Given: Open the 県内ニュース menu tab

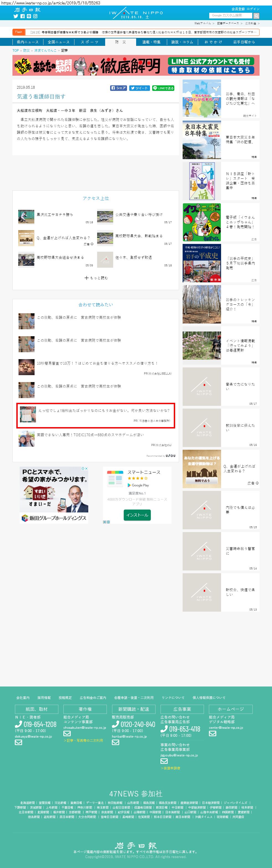Looking at the screenshot, I should click(x=28, y=42).
